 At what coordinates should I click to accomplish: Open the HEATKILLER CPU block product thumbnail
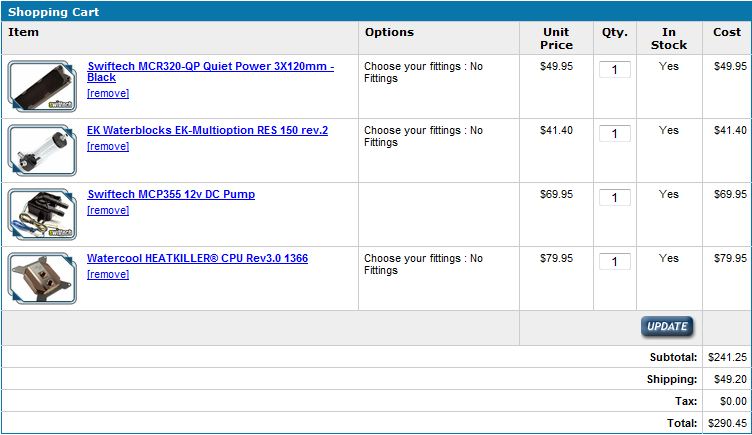(42, 278)
